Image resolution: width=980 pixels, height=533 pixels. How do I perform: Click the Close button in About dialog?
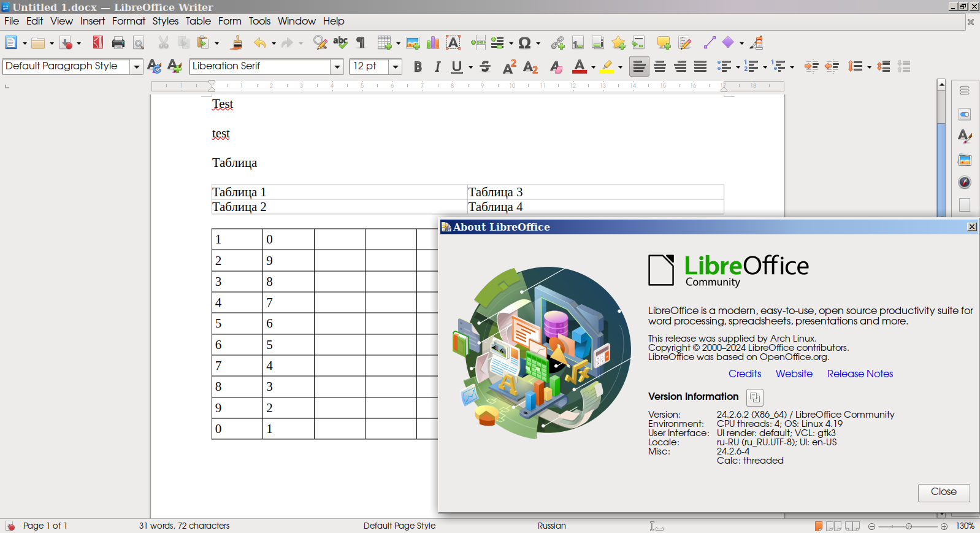[x=944, y=493]
